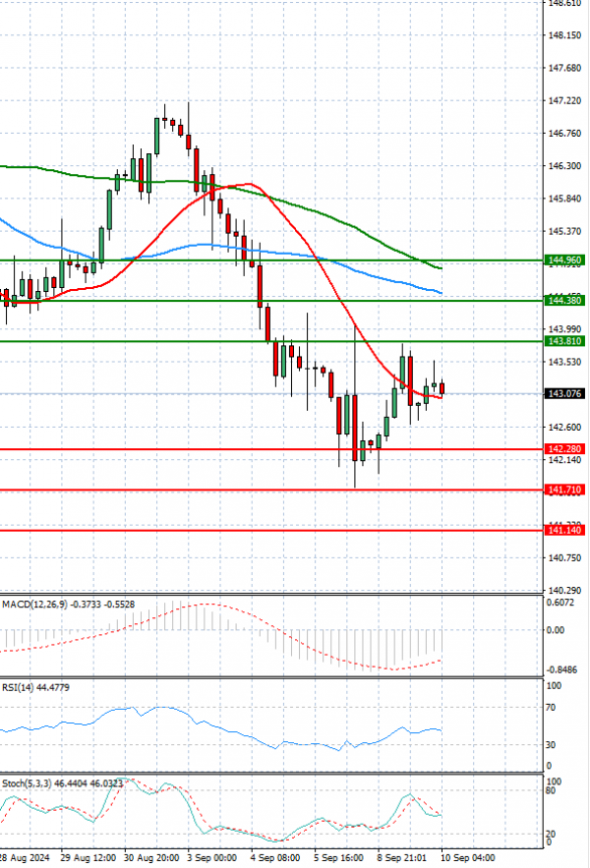
Task: Select the 144.380 green price level tag
Action: coord(564,300)
